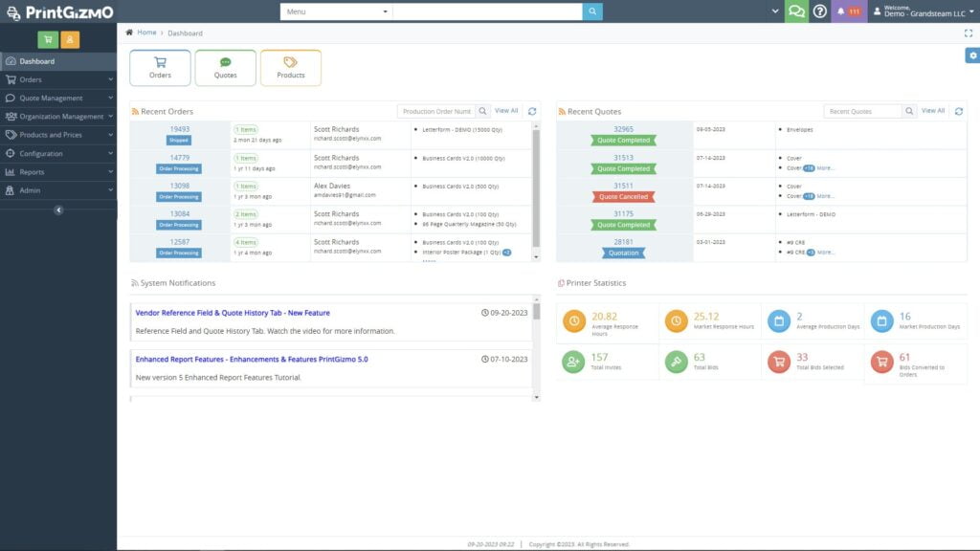Open the Orders shortcut tile
This screenshot has height=551, width=980.
[160, 68]
